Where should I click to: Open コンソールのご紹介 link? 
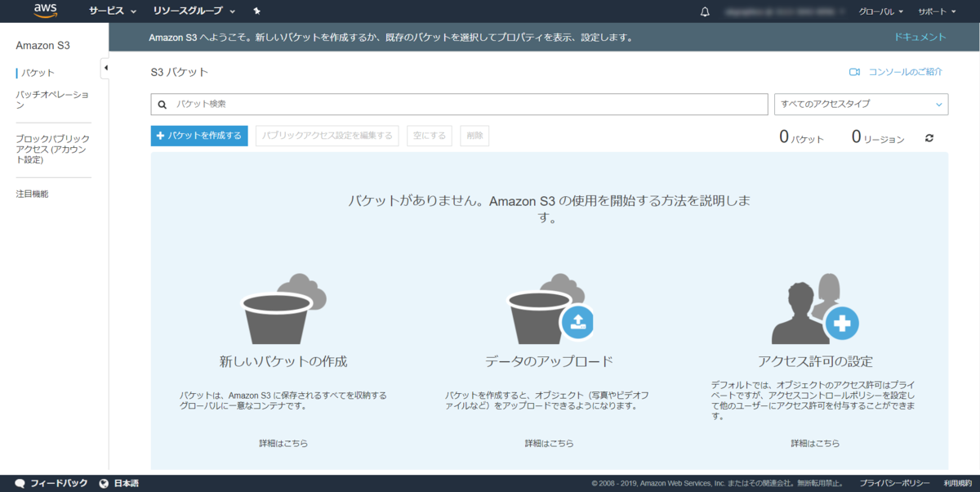click(x=905, y=72)
